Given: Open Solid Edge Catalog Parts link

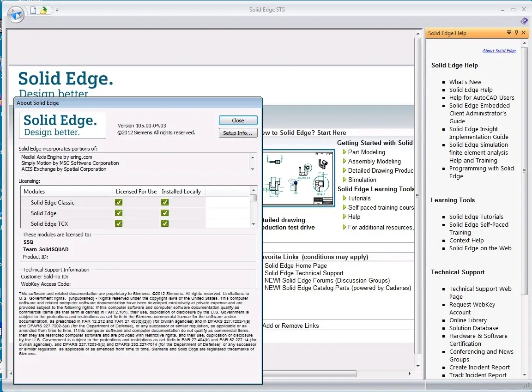Looking at the screenshot, I should 338,288.
